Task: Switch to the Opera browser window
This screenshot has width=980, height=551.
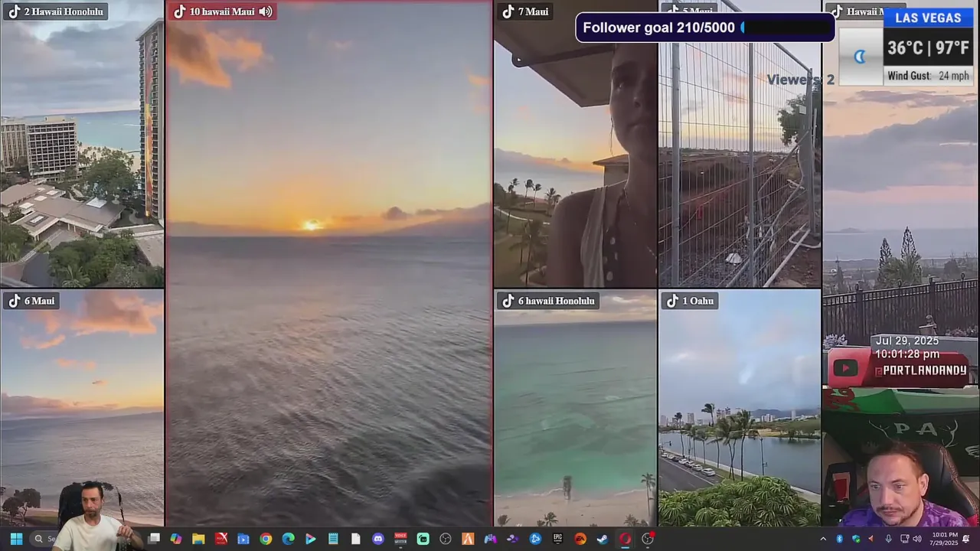Action: [x=625, y=539]
